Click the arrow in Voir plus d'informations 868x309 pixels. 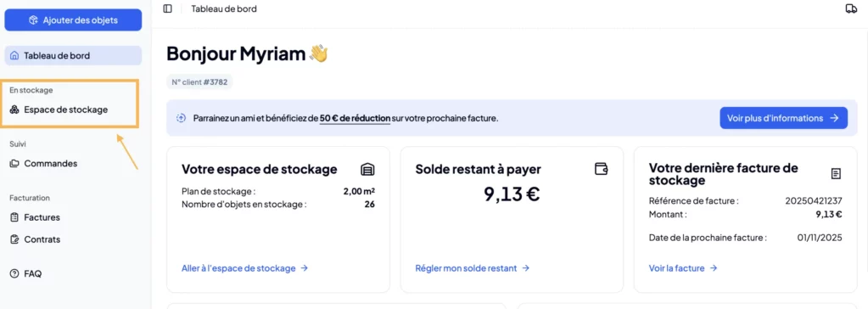point(834,118)
